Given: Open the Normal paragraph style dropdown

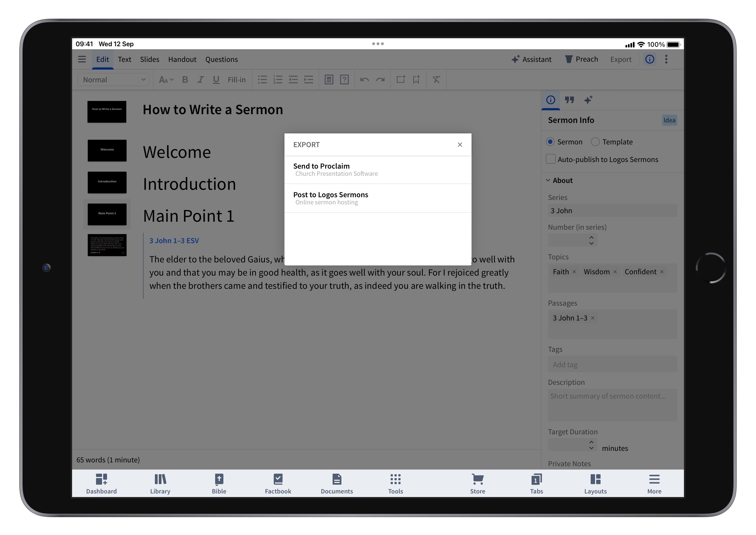Looking at the screenshot, I should tap(113, 79).
